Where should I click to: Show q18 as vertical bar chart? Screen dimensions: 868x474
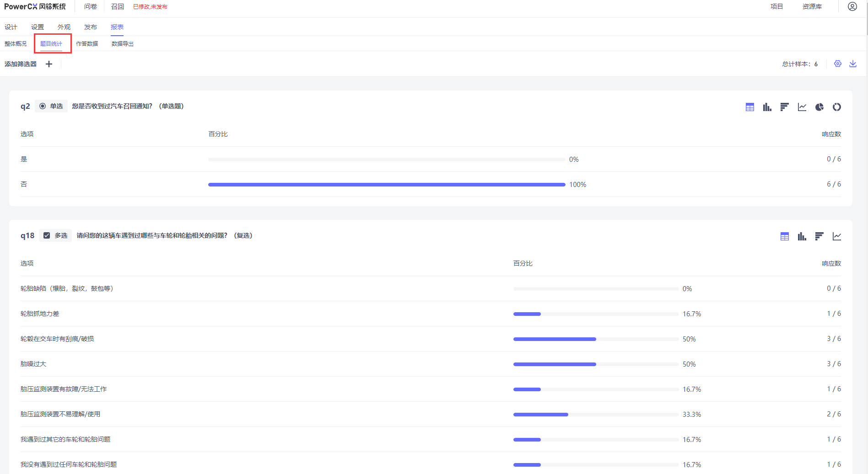tap(802, 236)
